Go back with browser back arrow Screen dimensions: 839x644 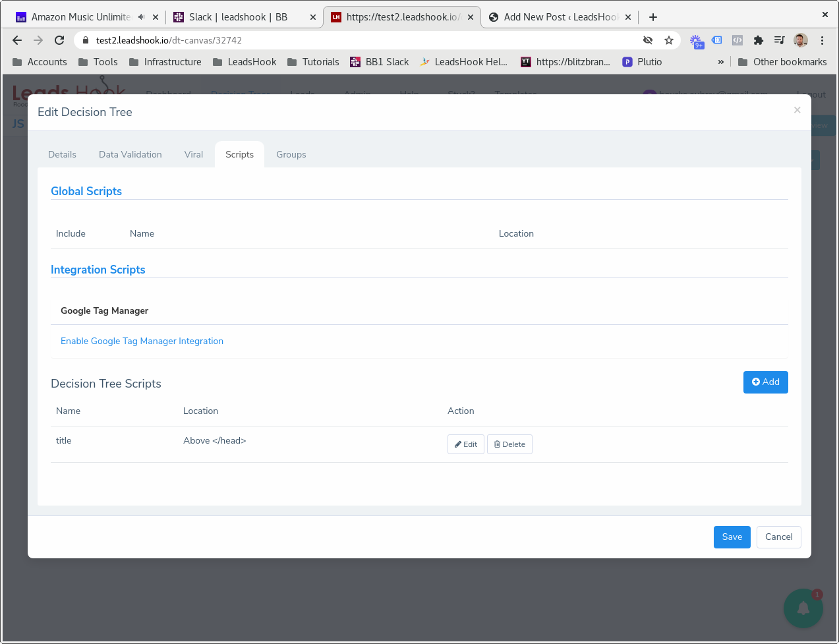click(x=17, y=40)
